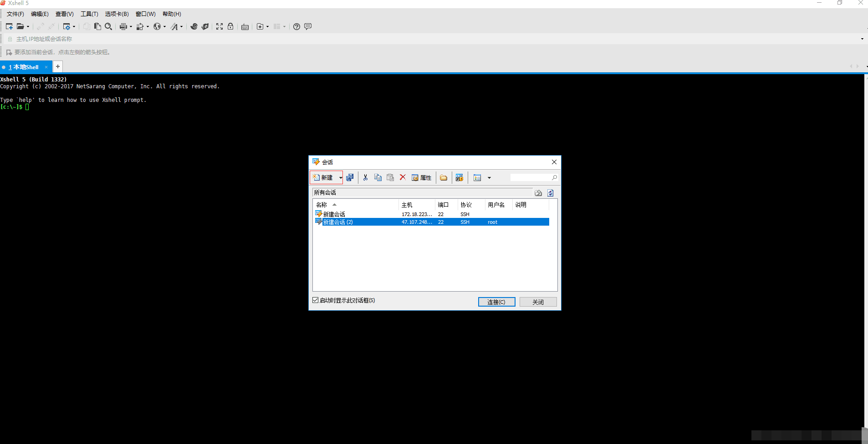Open Help with the question mark icon
The image size is (868, 444).
pos(296,26)
